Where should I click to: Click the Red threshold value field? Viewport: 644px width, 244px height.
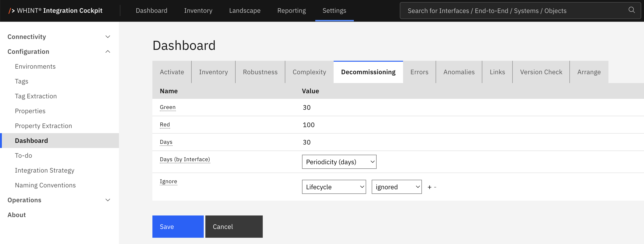pos(309,125)
